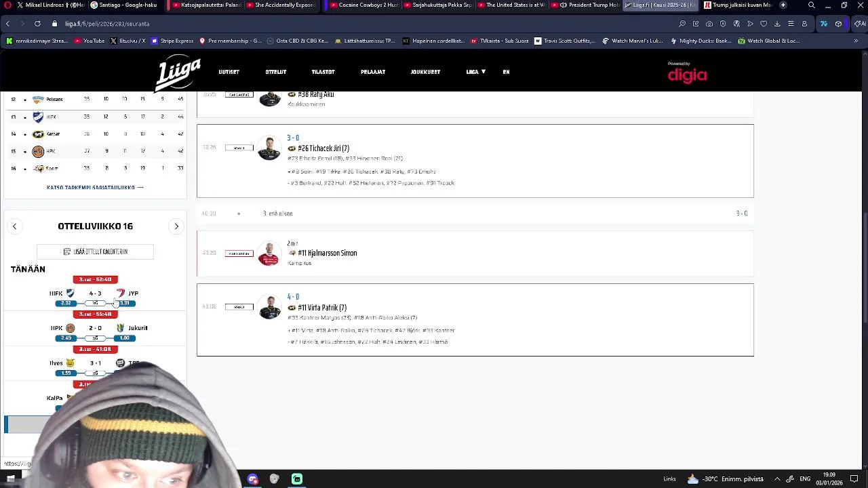Screen dimensions: 868x488
Task: Expand more bookmarks chevron
Action: (856, 41)
